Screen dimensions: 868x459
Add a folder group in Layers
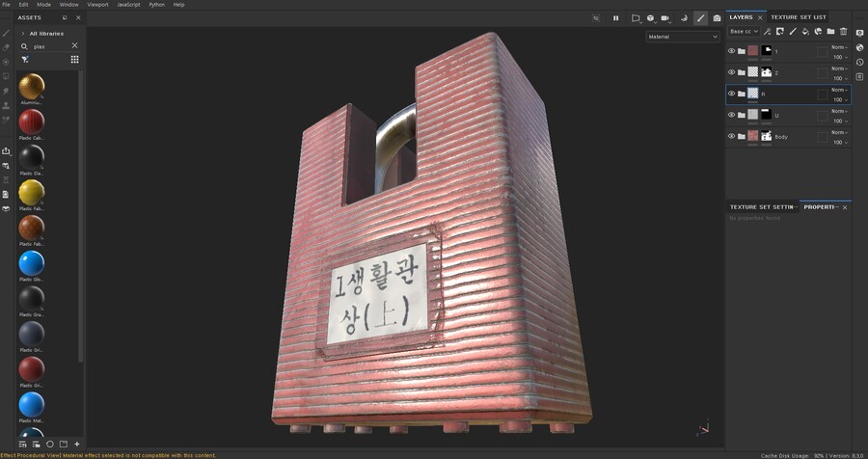coord(831,32)
